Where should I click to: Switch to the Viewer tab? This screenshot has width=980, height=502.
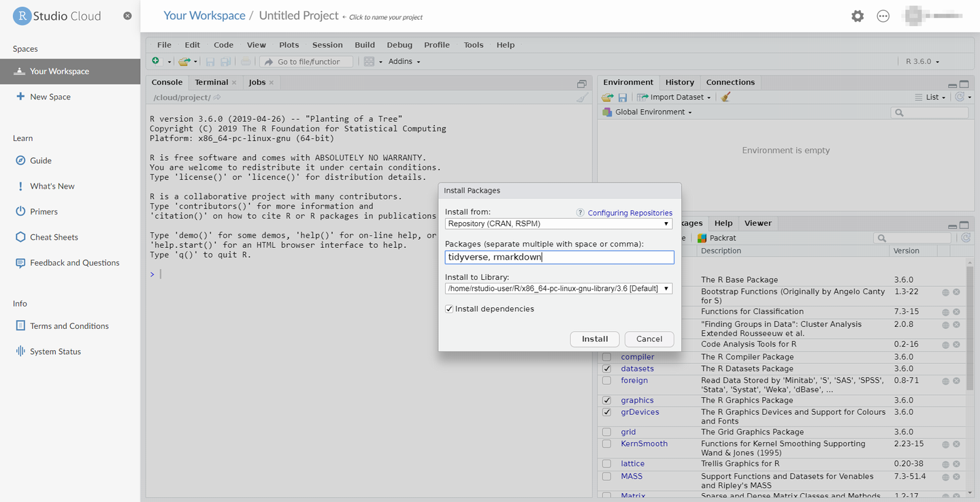tap(758, 223)
